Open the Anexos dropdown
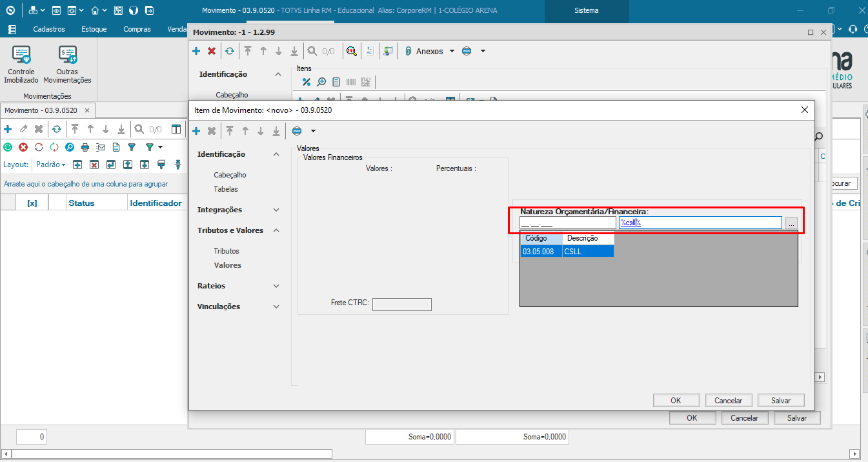This screenshot has width=868, height=462. click(429, 51)
